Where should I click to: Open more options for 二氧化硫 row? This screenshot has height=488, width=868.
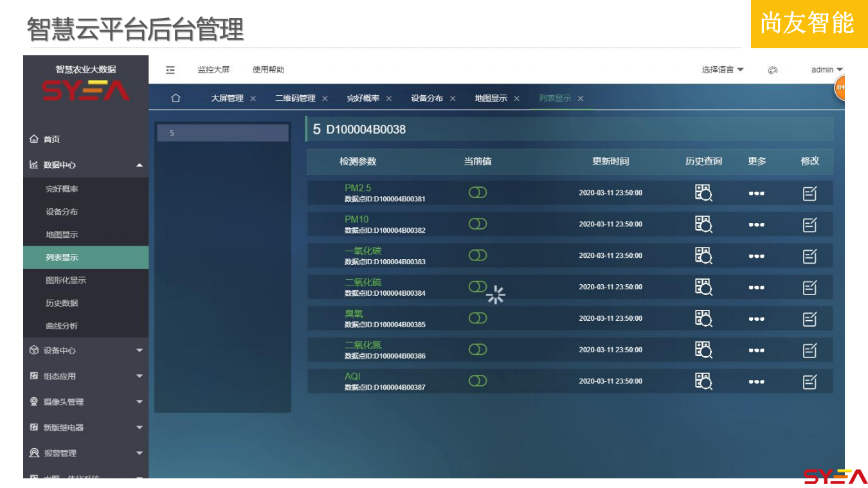[757, 288]
